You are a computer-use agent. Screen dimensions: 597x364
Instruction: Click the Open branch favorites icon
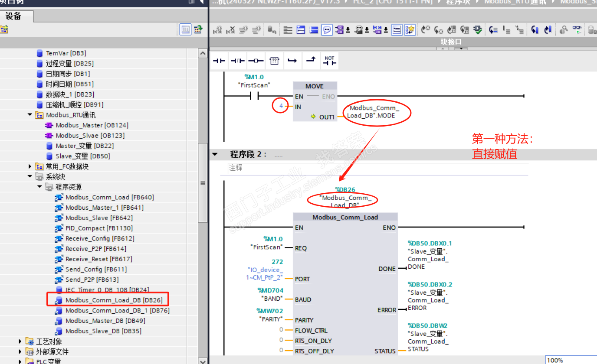click(x=292, y=61)
